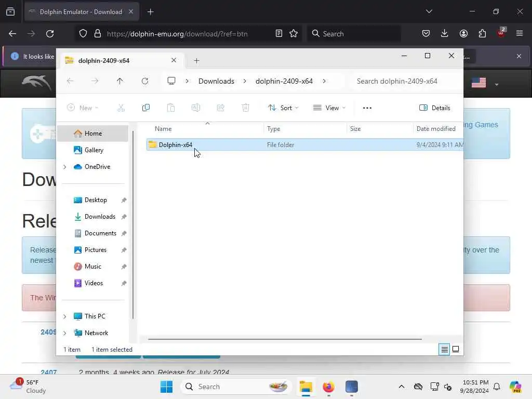Open Firefox account icon
The image size is (532, 399).
[x=463, y=33]
